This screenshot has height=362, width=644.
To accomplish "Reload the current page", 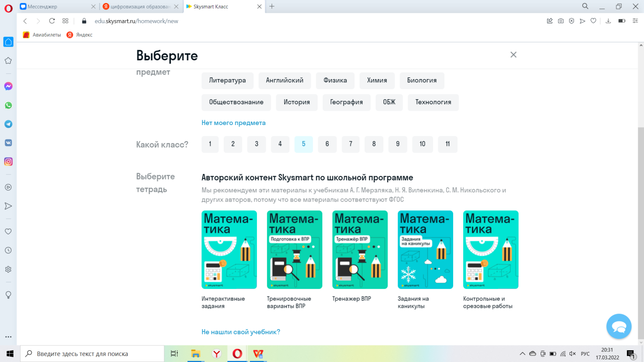I will pyautogui.click(x=52, y=21).
